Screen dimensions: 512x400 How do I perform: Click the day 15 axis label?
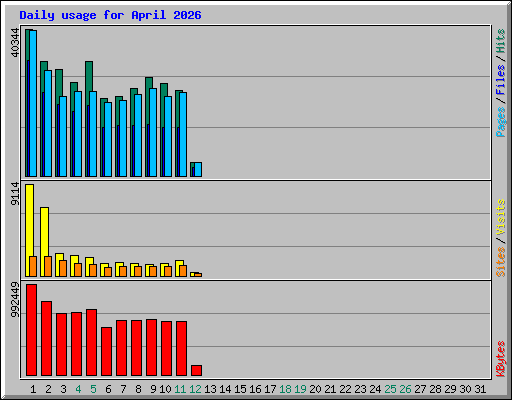240,389
